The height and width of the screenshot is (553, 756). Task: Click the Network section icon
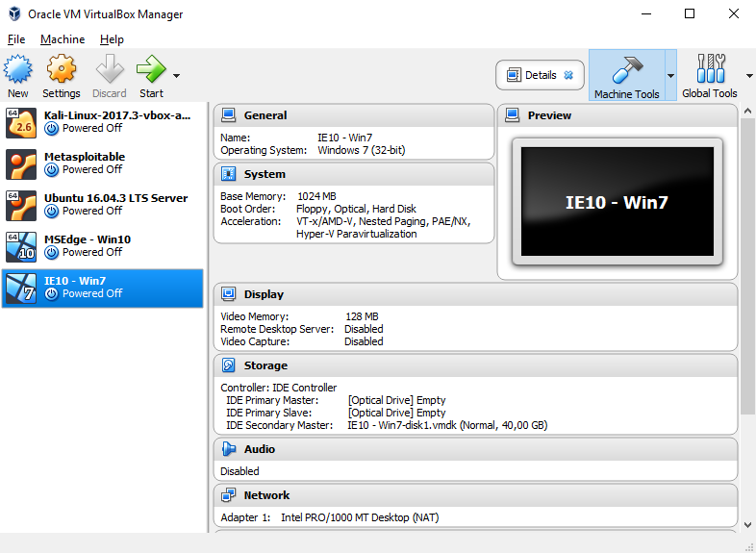tap(229, 495)
